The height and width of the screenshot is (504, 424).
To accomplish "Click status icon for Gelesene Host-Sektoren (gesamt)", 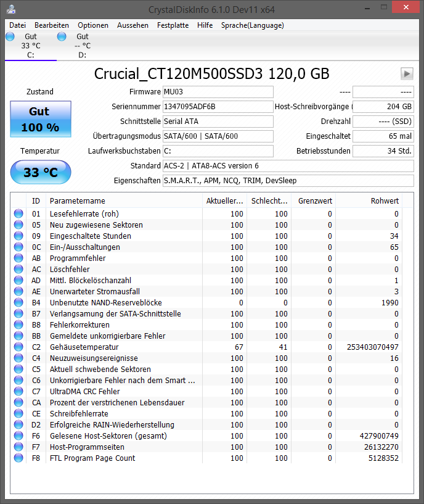I will [x=18, y=436].
